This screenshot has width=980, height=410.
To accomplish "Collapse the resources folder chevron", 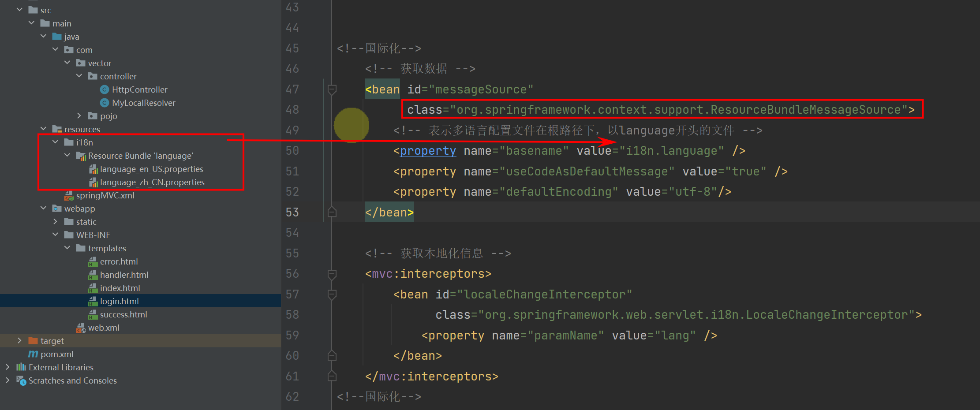I will (43, 129).
